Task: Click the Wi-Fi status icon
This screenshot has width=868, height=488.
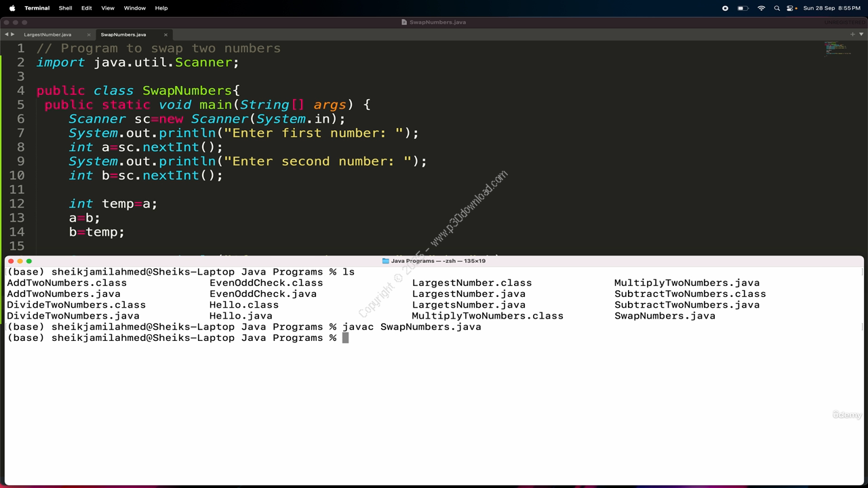Action: click(761, 8)
